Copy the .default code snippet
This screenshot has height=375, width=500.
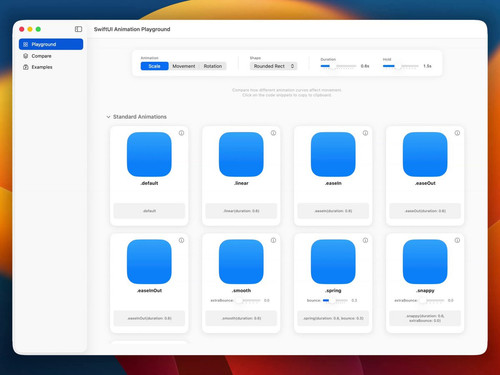[x=149, y=211]
